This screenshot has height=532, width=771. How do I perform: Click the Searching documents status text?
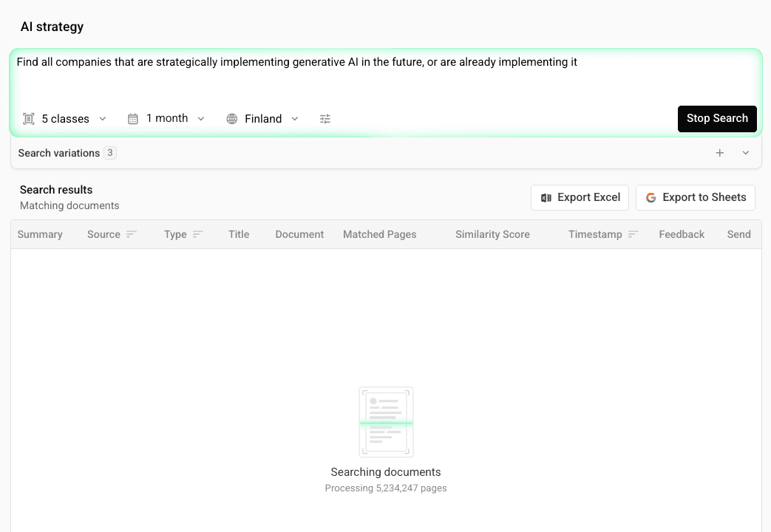pos(386,472)
